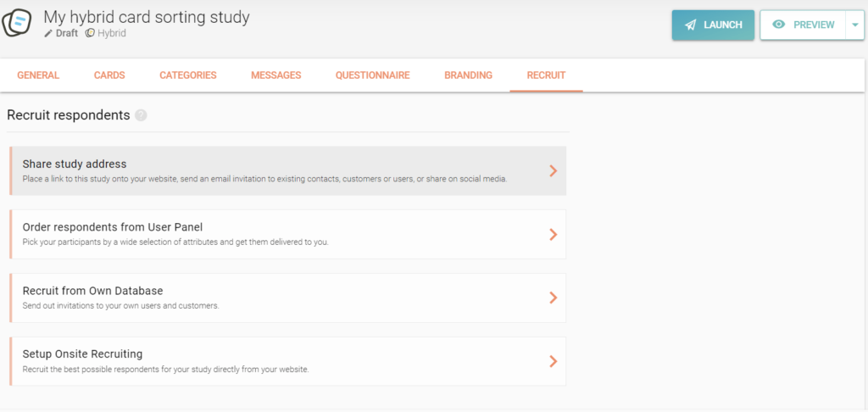Viewport: 868px width, 412px height.
Task: Expand Recruit from Own Database chevron
Action: [x=553, y=298]
